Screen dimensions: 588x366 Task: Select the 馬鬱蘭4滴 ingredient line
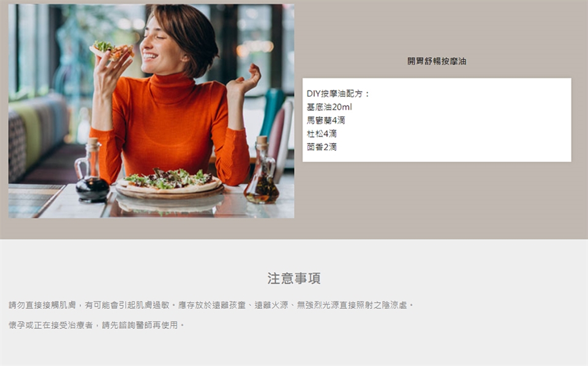point(326,121)
